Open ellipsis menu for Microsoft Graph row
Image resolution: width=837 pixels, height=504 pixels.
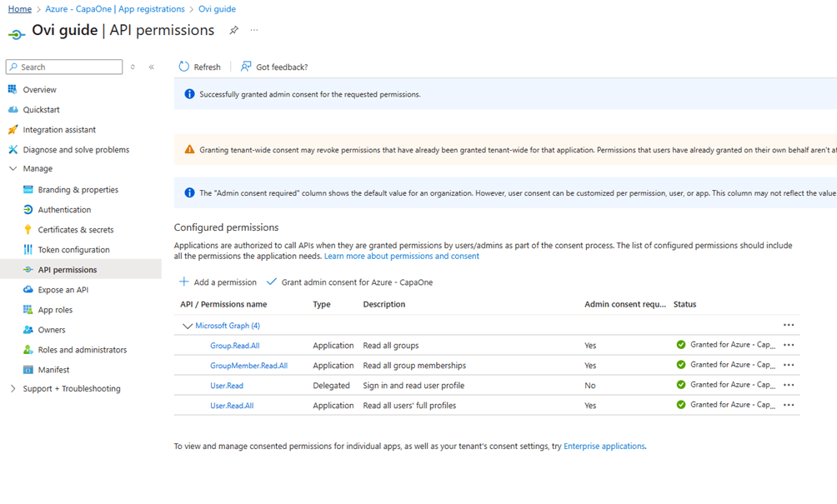tap(789, 325)
